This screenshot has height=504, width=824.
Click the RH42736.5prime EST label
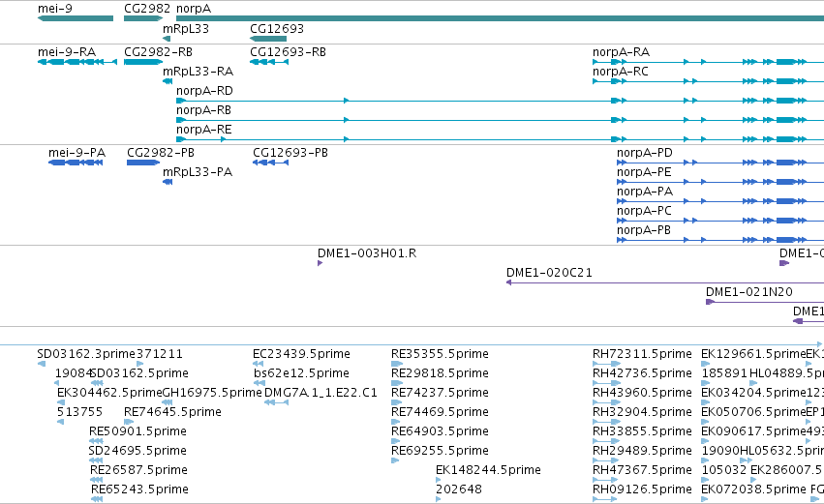[642, 373]
